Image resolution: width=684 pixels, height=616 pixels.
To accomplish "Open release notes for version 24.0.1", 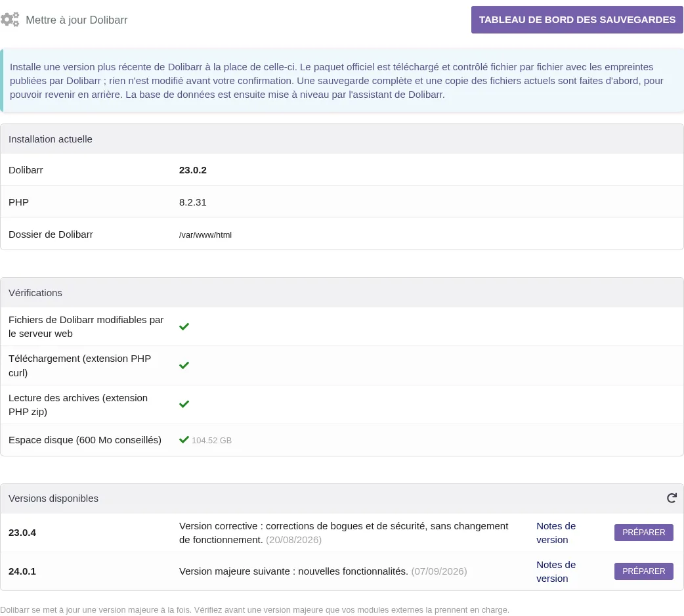I will [556, 571].
